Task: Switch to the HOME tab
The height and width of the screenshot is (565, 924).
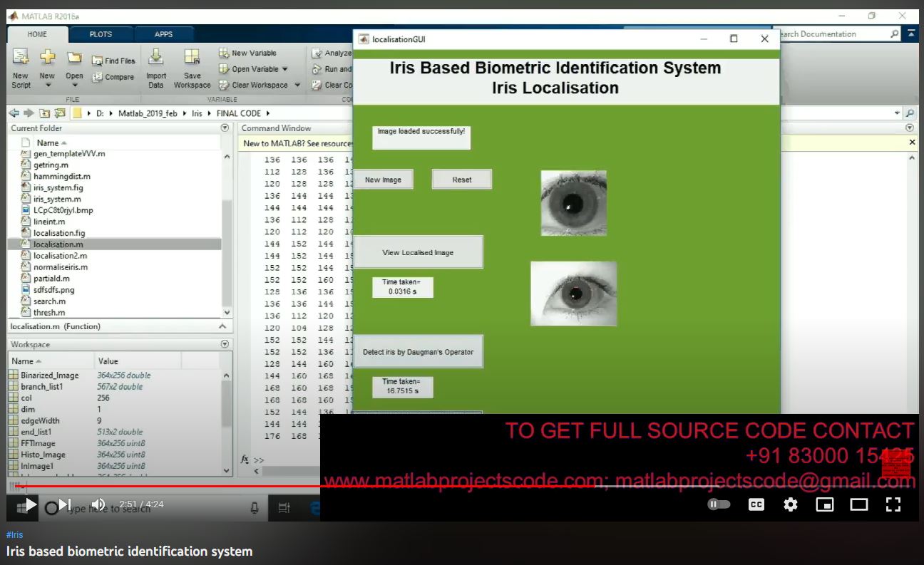Action: (x=37, y=34)
